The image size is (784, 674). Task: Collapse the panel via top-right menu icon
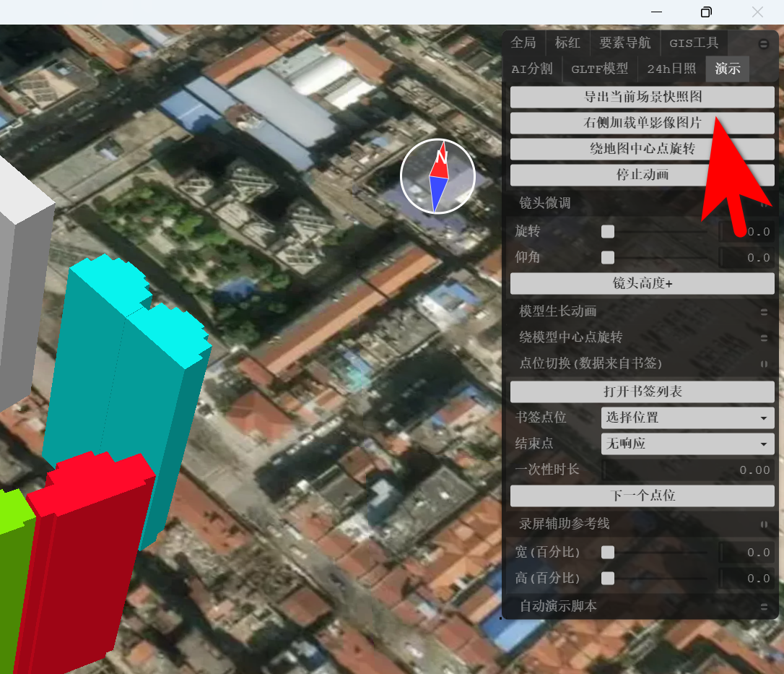point(764,44)
